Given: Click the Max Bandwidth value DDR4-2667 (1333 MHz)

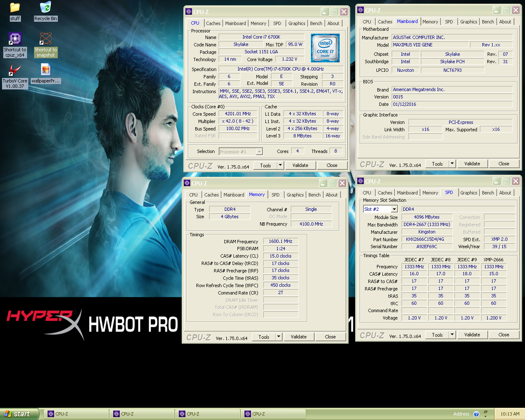Looking at the screenshot, I should point(427,224).
